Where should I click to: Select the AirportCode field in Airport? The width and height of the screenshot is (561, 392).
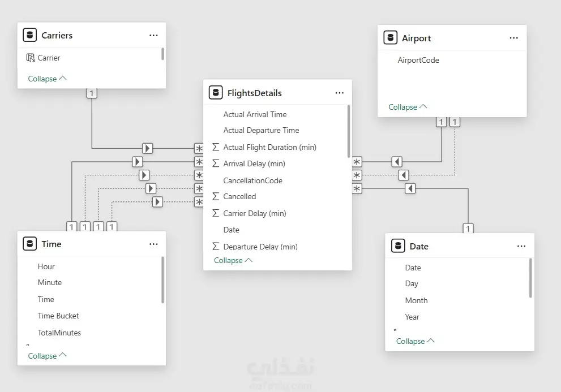(x=418, y=60)
